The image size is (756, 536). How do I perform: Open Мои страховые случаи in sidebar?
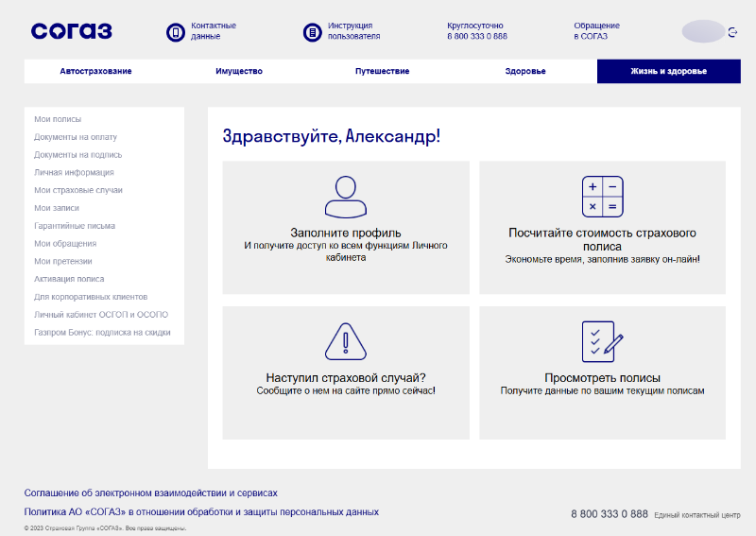(78, 190)
